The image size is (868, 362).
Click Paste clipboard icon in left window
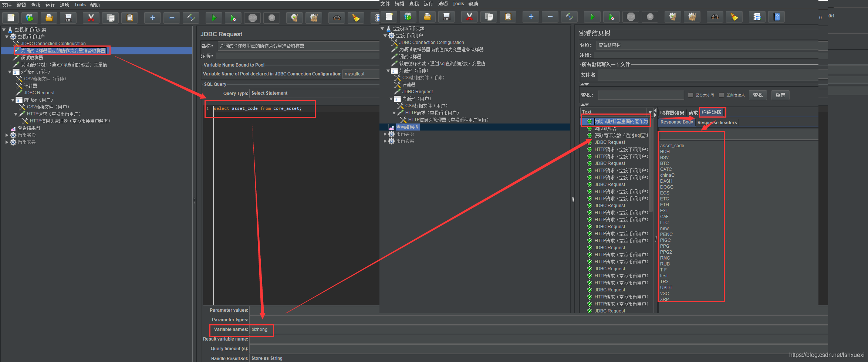coord(129,18)
